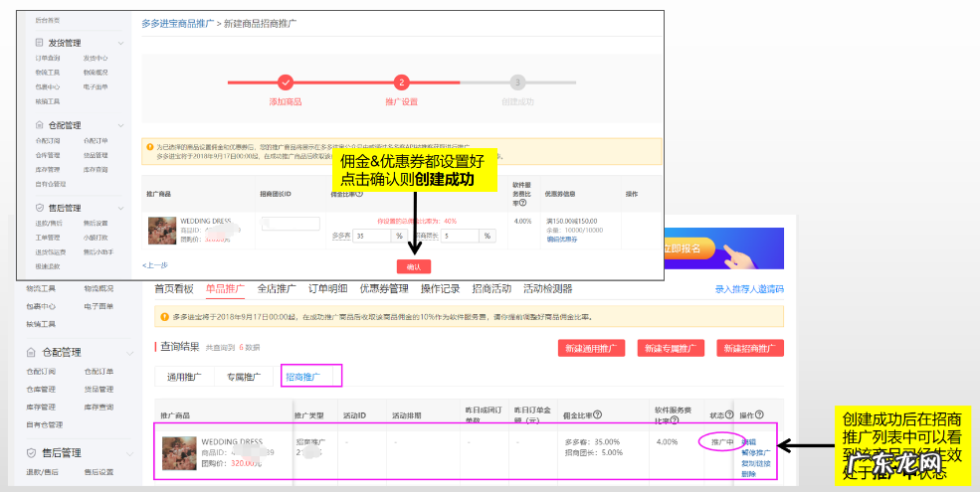Select 招商推广 sub-tab

point(303,377)
